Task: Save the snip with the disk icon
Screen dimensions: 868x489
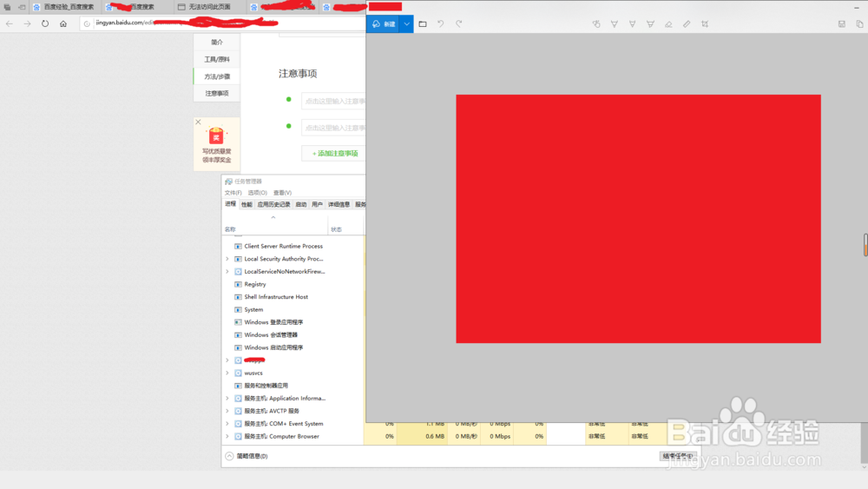Action: pos(841,23)
